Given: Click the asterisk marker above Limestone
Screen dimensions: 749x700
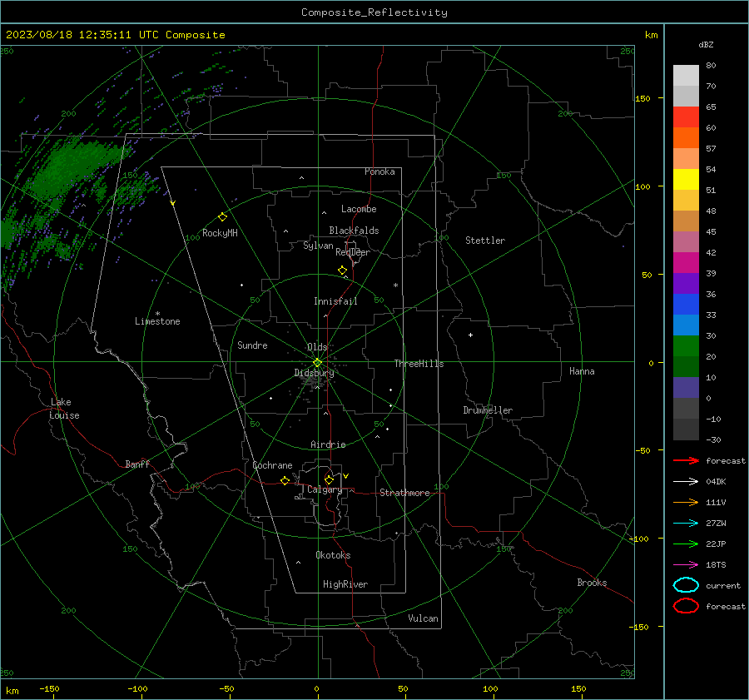Looking at the screenshot, I should pyautogui.click(x=157, y=314).
